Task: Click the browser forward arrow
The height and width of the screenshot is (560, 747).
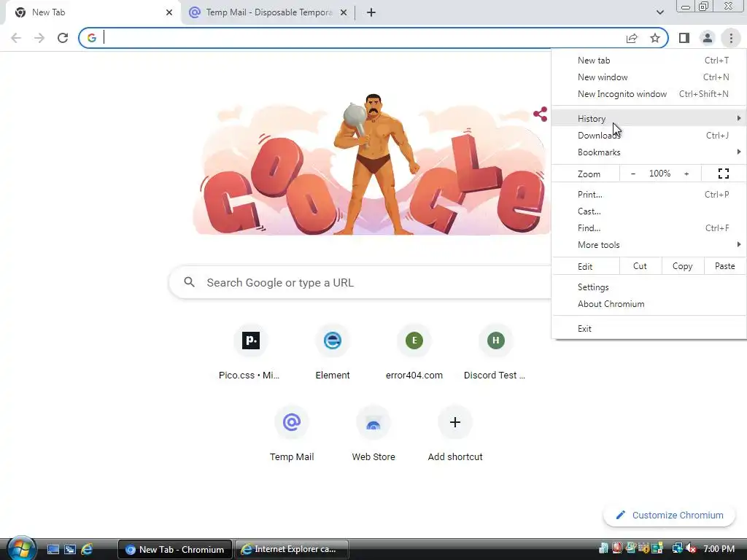Action: click(39, 38)
